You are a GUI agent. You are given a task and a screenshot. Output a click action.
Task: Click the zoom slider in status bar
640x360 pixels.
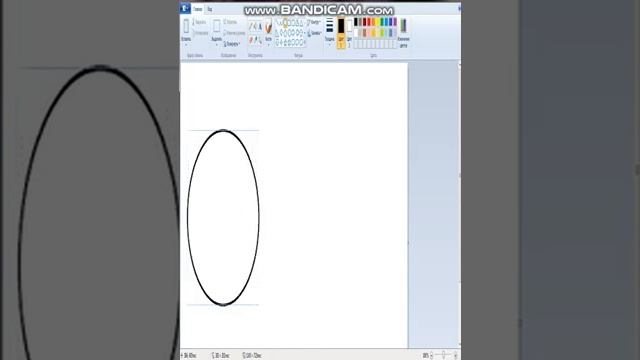pyautogui.click(x=444, y=356)
